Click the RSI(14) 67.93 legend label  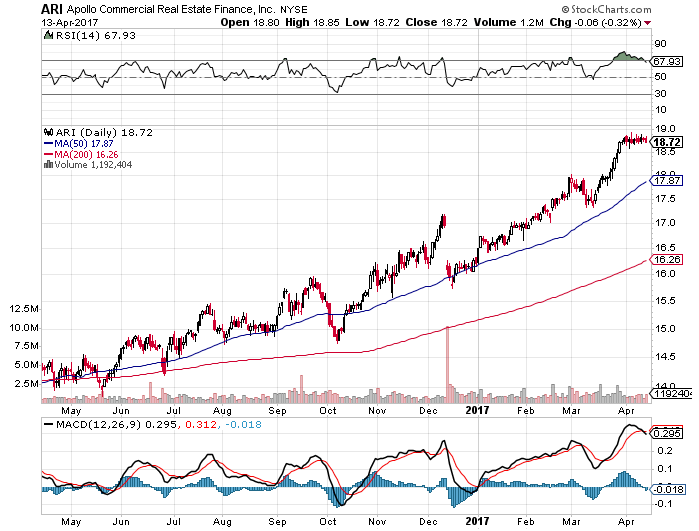point(95,35)
